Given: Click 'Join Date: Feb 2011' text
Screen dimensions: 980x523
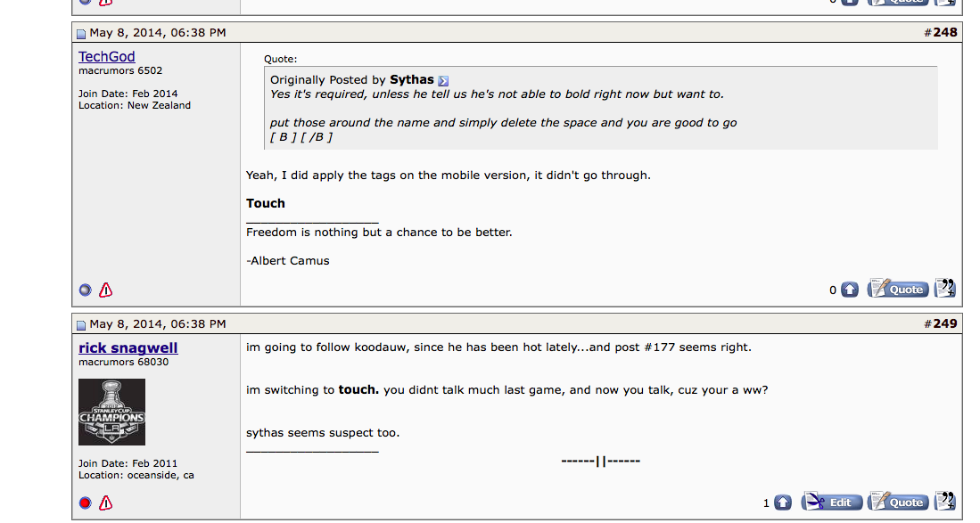Looking at the screenshot, I should (128, 463).
